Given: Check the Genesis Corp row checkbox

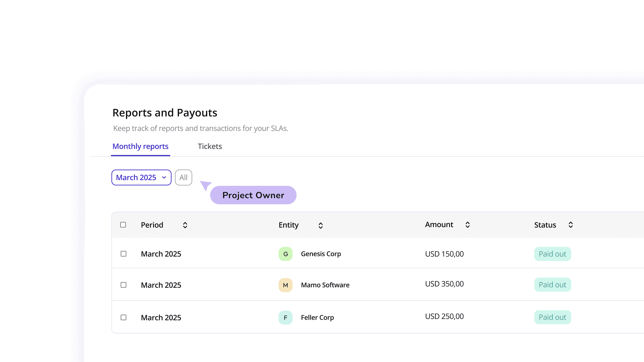Looking at the screenshot, I should (x=123, y=254).
